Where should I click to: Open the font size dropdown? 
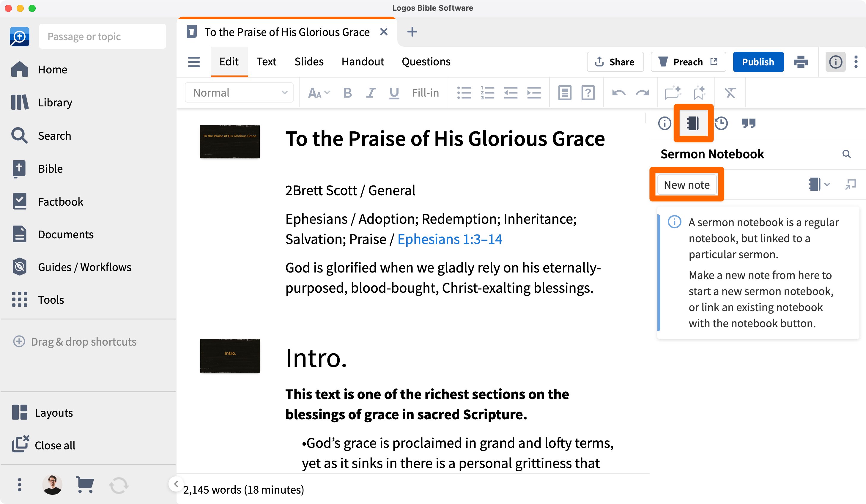tap(319, 93)
